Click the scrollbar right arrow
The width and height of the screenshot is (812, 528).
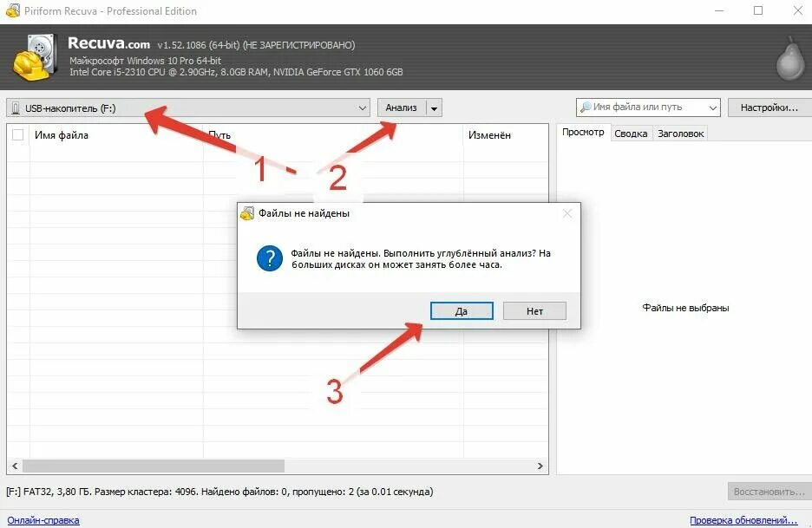pos(540,466)
